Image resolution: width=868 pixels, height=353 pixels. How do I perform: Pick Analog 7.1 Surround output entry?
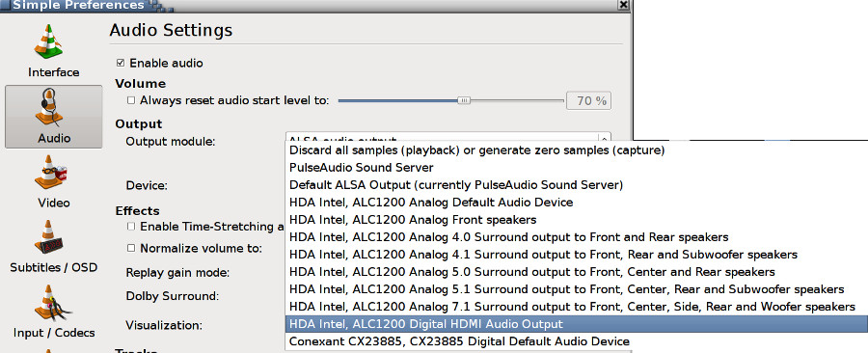pyautogui.click(x=577, y=307)
